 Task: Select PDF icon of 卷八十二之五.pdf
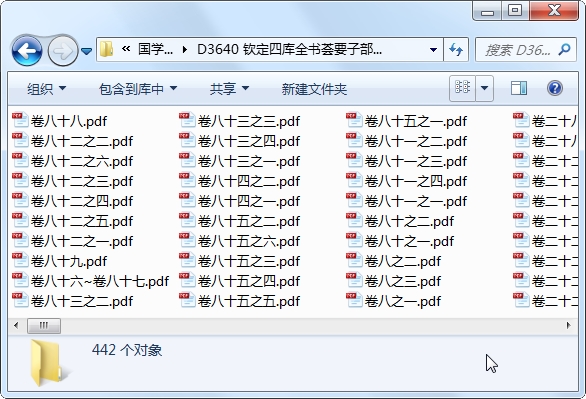pyautogui.click(x=20, y=220)
